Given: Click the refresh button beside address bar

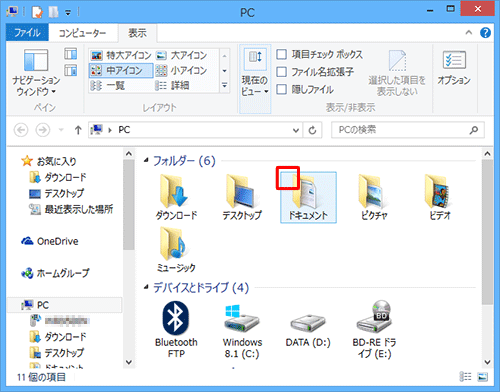Looking at the screenshot, I should tap(312, 130).
